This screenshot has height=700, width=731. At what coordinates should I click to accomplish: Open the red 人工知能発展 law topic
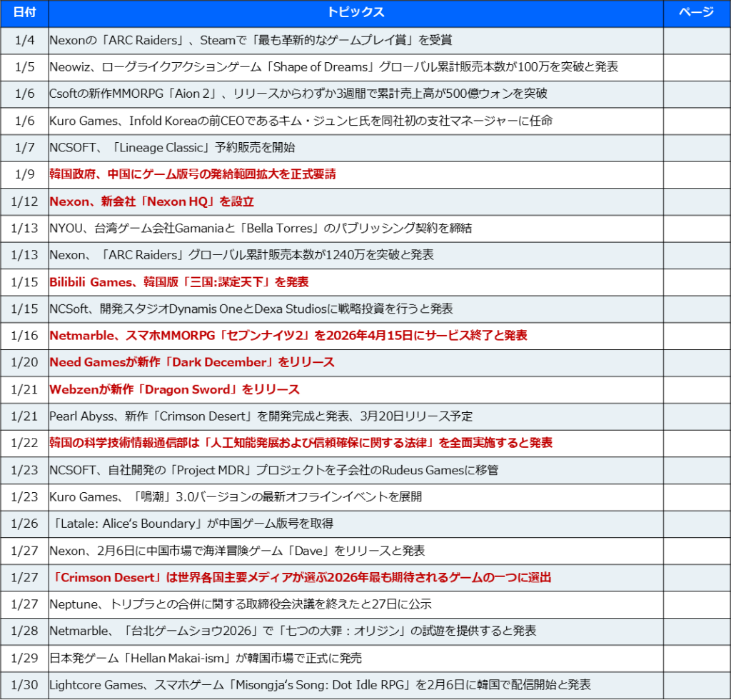(301, 443)
